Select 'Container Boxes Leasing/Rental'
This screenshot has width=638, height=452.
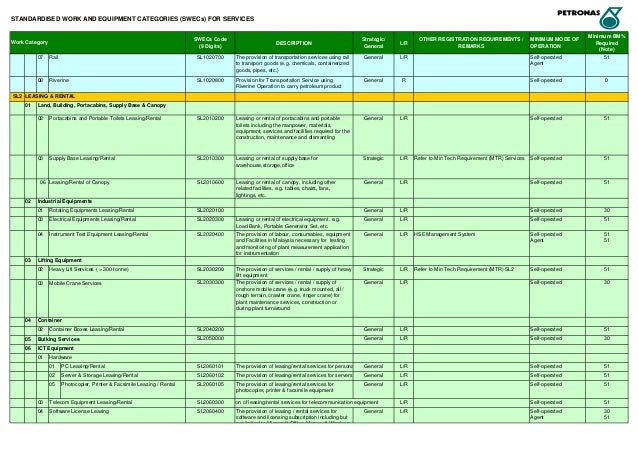[86, 330]
